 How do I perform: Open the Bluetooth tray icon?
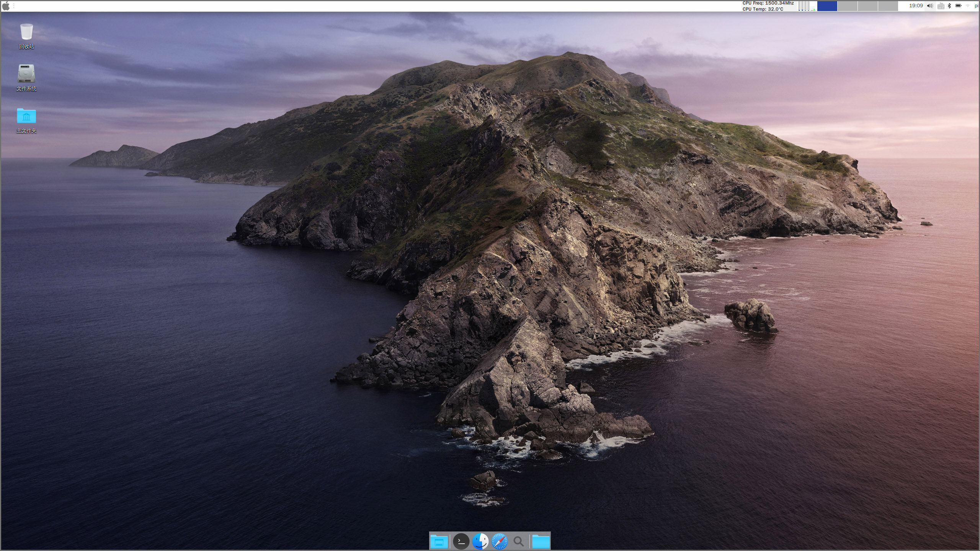tap(949, 6)
